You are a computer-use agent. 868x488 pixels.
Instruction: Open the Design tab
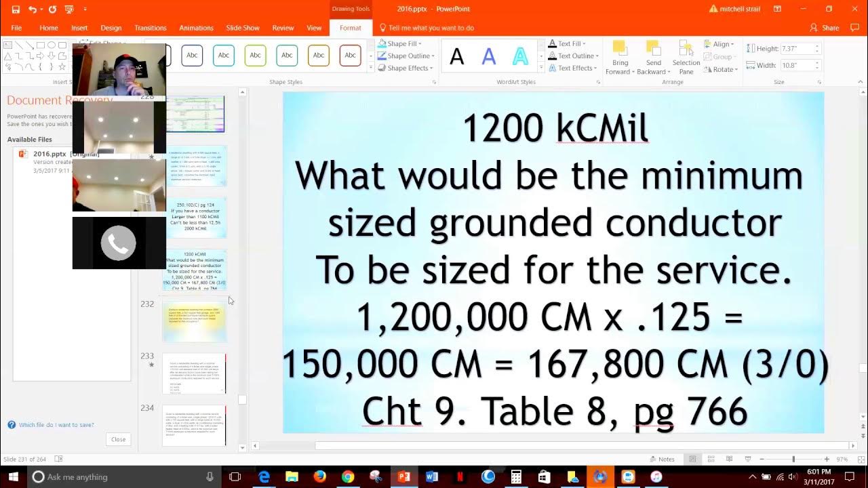pyautogui.click(x=111, y=28)
